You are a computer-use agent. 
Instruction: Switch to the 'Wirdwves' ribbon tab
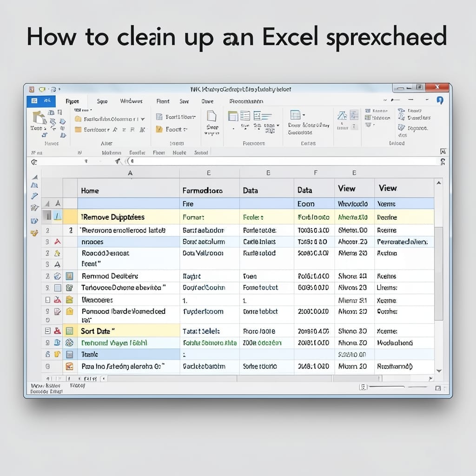click(131, 101)
